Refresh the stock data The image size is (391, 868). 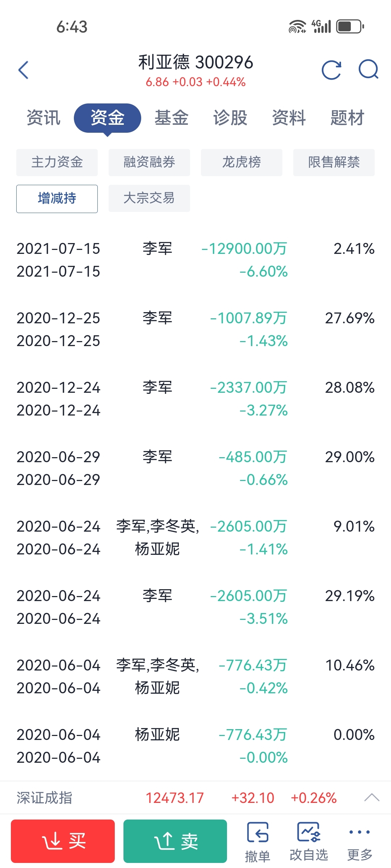tap(332, 69)
